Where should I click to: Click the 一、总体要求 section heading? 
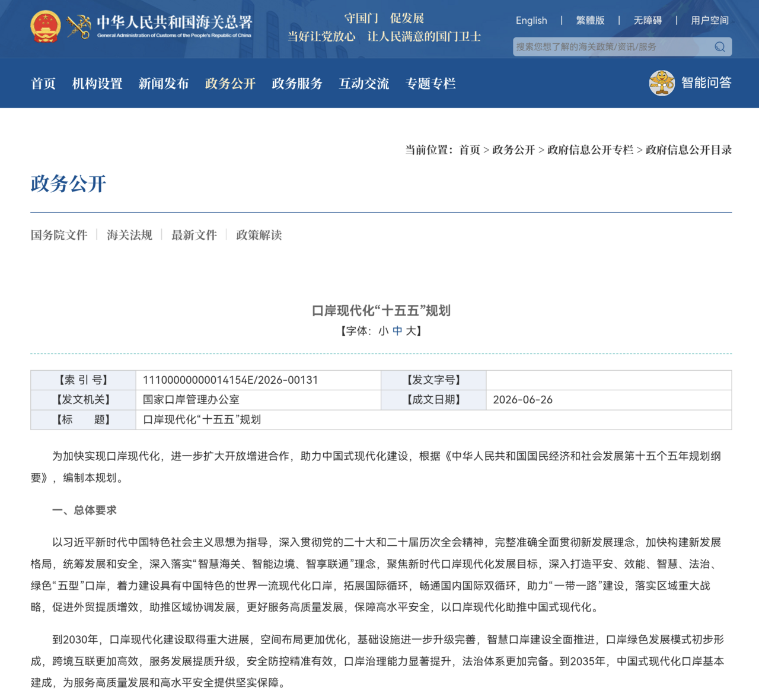pyautogui.click(x=84, y=510)
